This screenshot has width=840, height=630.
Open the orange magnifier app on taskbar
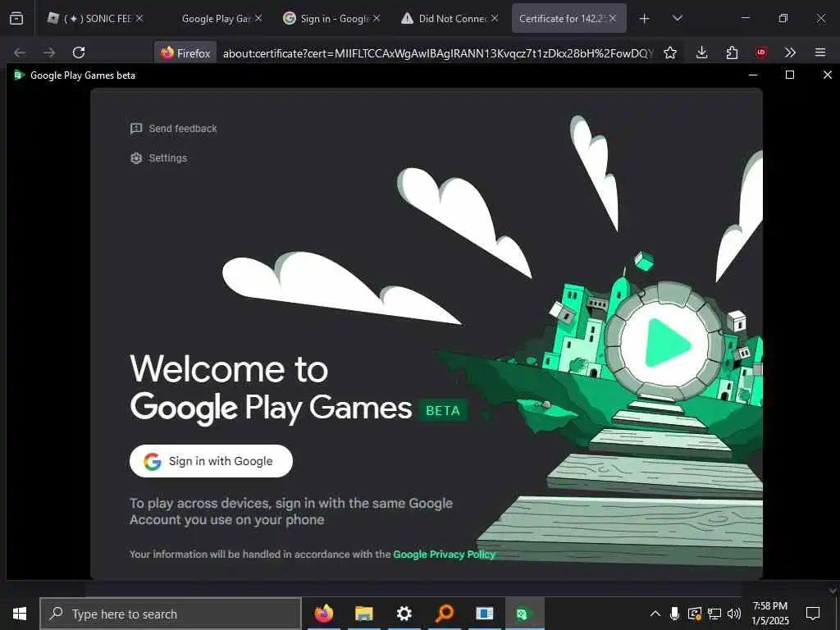[x=444, y=614]
